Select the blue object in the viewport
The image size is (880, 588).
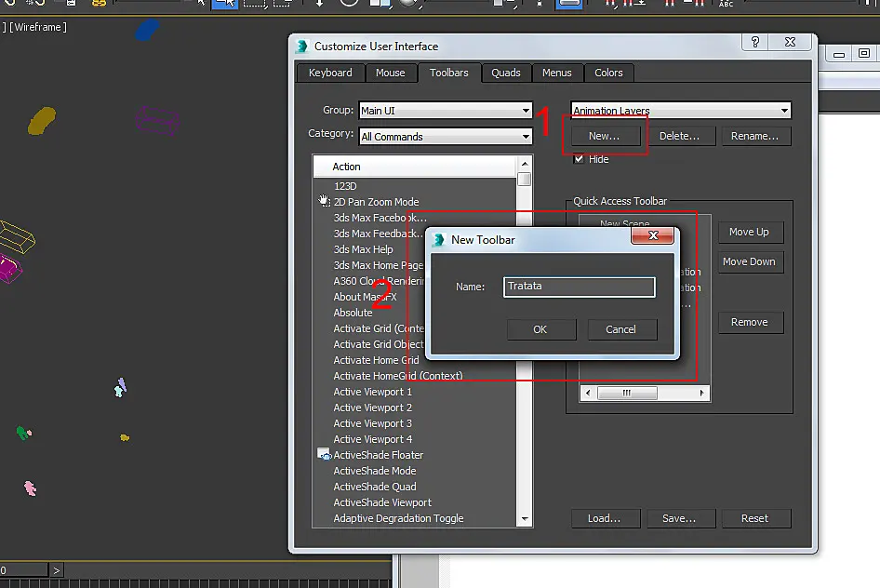(147, 30)
